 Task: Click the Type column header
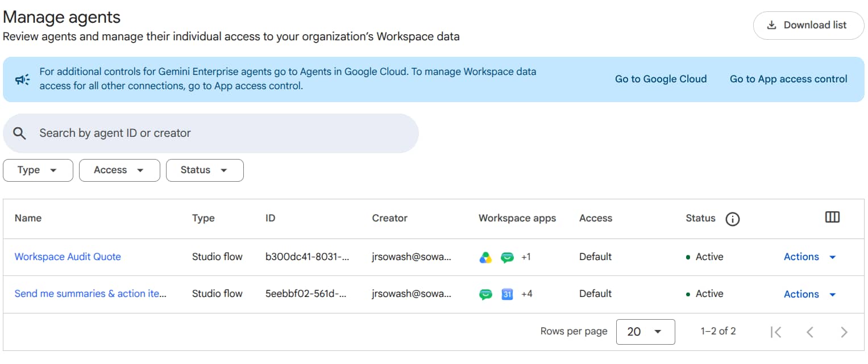tap(203, 218)
